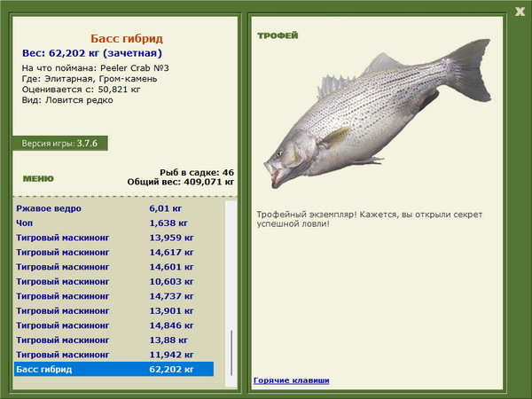Open the Горячие клавиши link
The height and width of the screenshot is (399, 532).
(292, 380)
